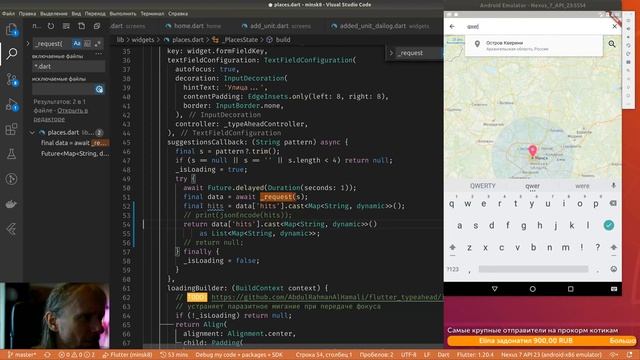Screen dimensions: 640x360
Task: Synchronize changes icon in status bar
Action: 47,355
